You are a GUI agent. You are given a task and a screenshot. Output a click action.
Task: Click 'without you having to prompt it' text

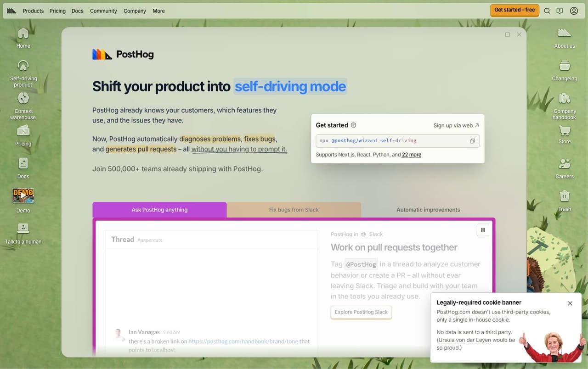point(239,149)
